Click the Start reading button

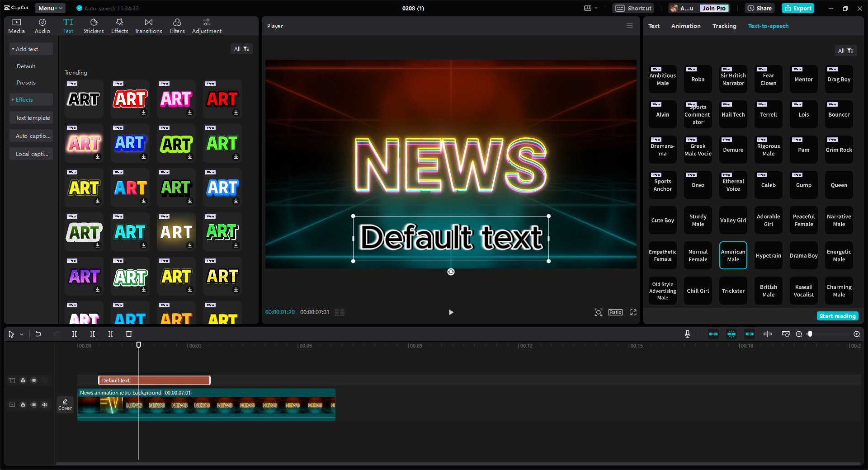837,316
